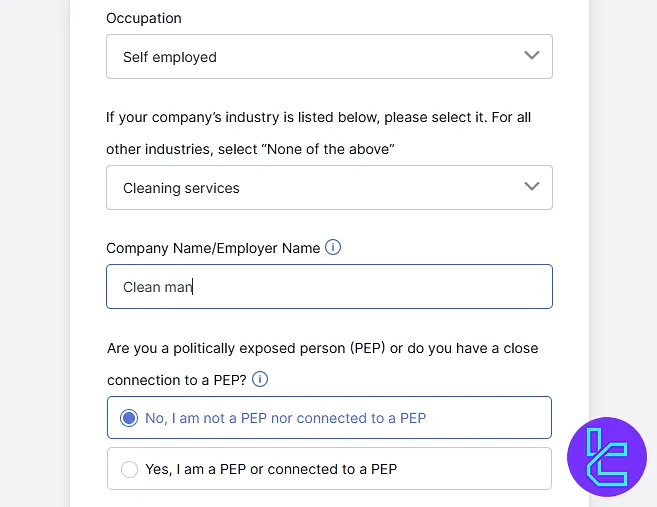This screenshot has height=507, width=657.
Task: Click the 'connection to a PEP?' text line
Action: [177, 380]
